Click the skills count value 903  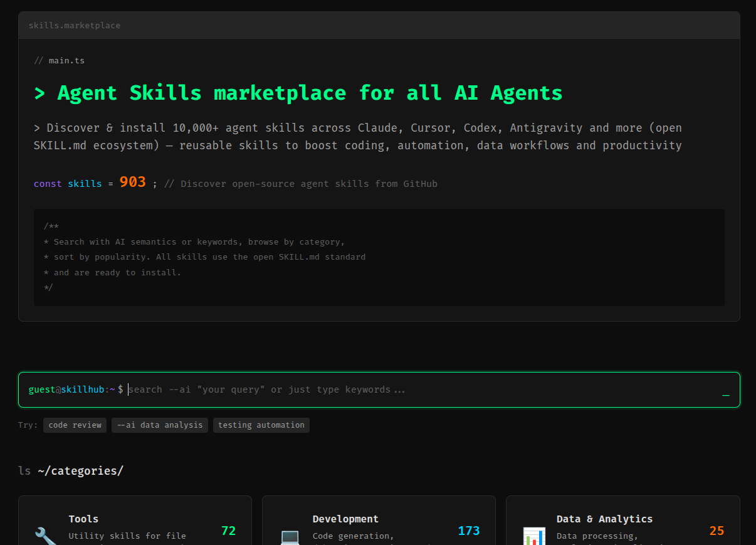pyautogui.click(x=133, y=182)
